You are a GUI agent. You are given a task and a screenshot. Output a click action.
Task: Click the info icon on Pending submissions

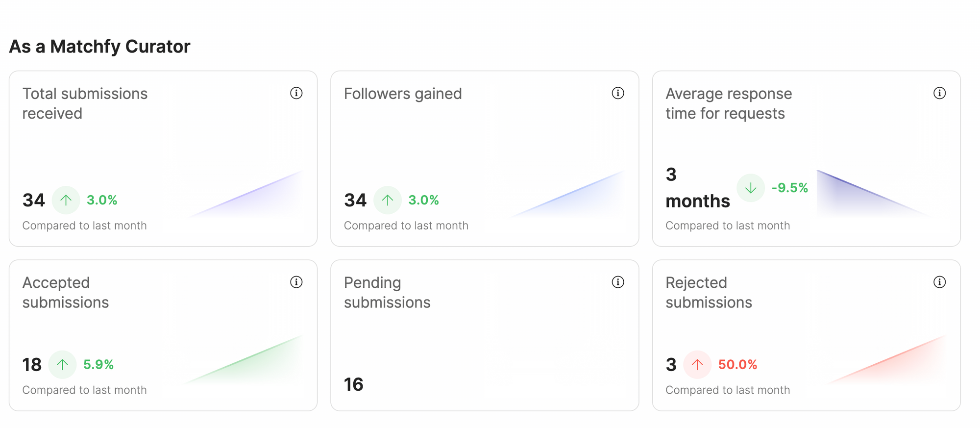point(618,282)
